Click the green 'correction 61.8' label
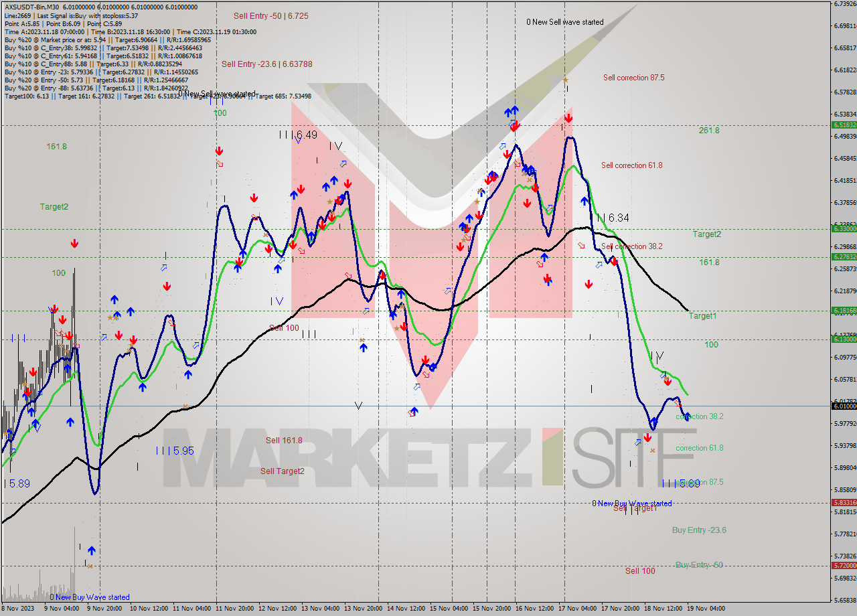857x616 pixels. (699, 448)
